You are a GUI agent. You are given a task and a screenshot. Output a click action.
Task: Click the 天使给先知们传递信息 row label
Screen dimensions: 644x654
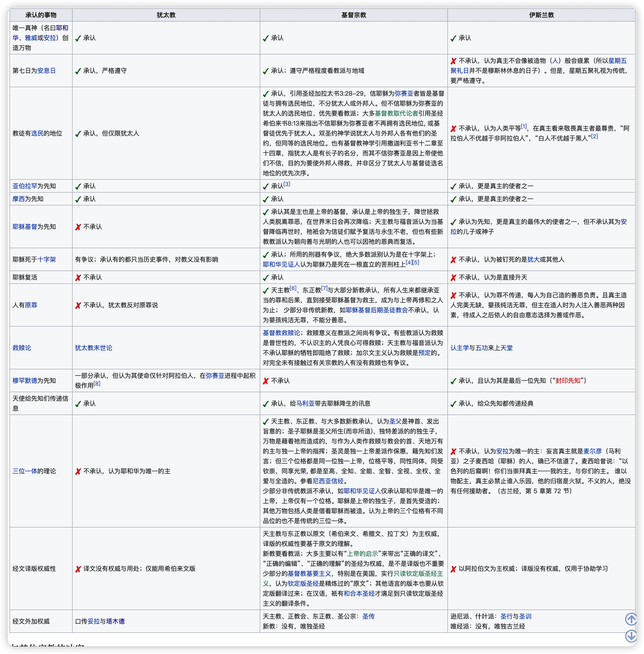(x=40, y=403)
